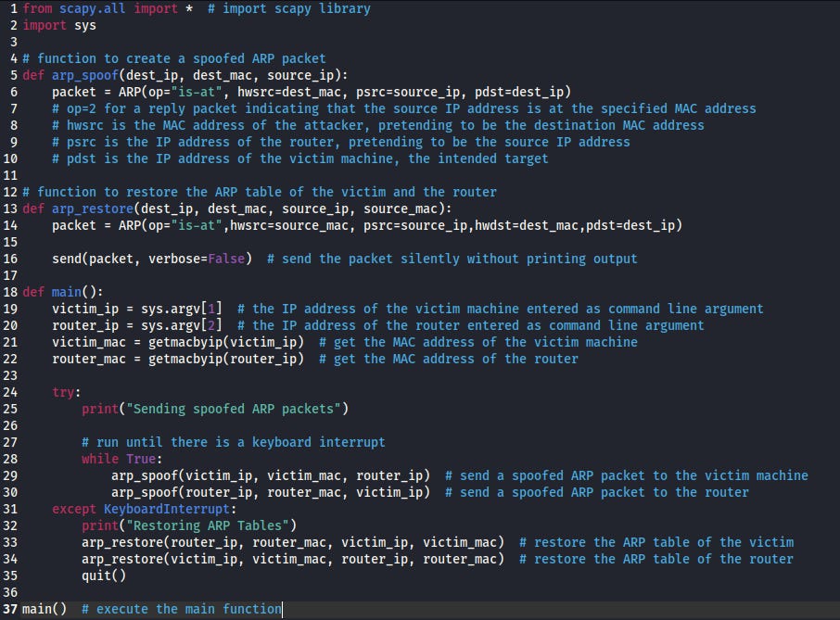Click 'hwdst=dest_mac' argument on line 14
840x620 pixels.
click(527, 225)
